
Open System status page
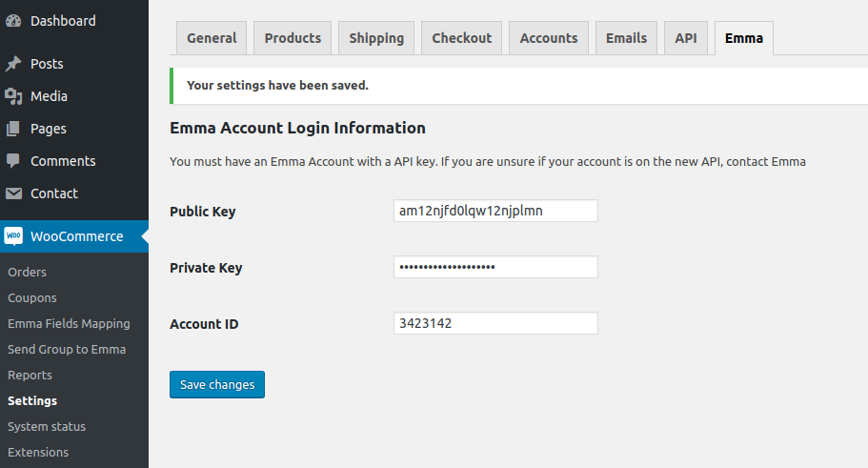click(x=47, y=426)
